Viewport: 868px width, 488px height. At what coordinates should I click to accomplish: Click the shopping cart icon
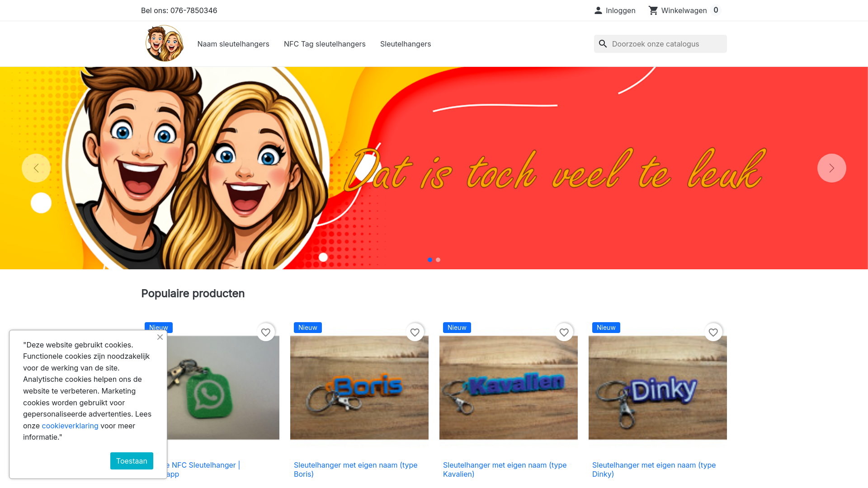(x=653, y=10)
